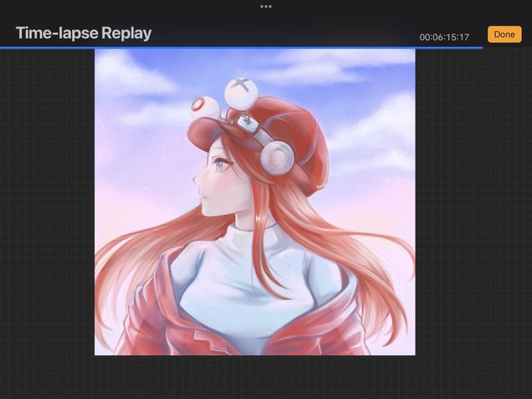The height and width of the screenshot is (399, 532).
Task: Click the Time-lapse Replay title
Action: (x=84, y=33)
